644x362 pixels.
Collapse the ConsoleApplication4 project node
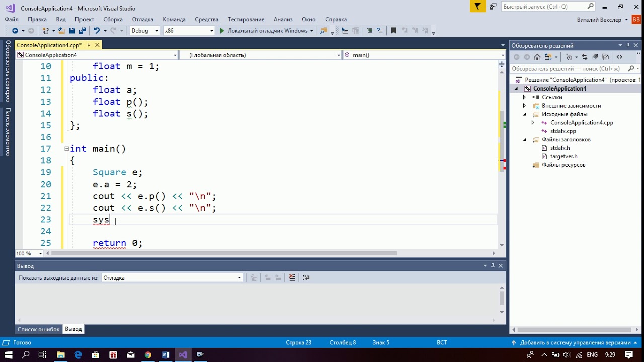pos(516,88)
